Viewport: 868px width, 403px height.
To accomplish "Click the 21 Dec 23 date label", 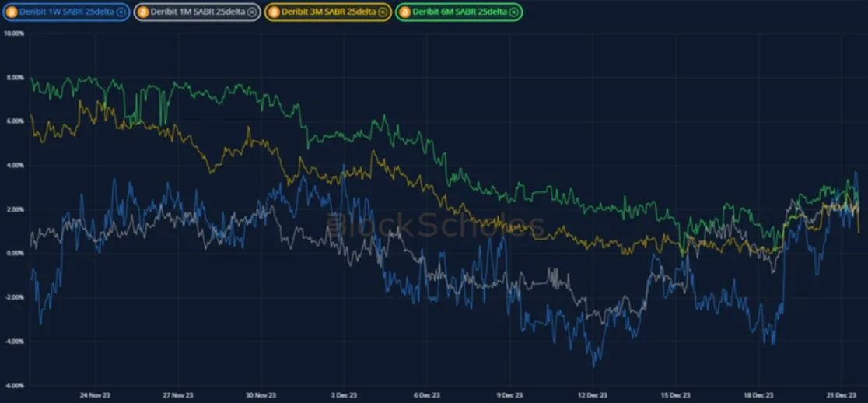I will point(842,395).
